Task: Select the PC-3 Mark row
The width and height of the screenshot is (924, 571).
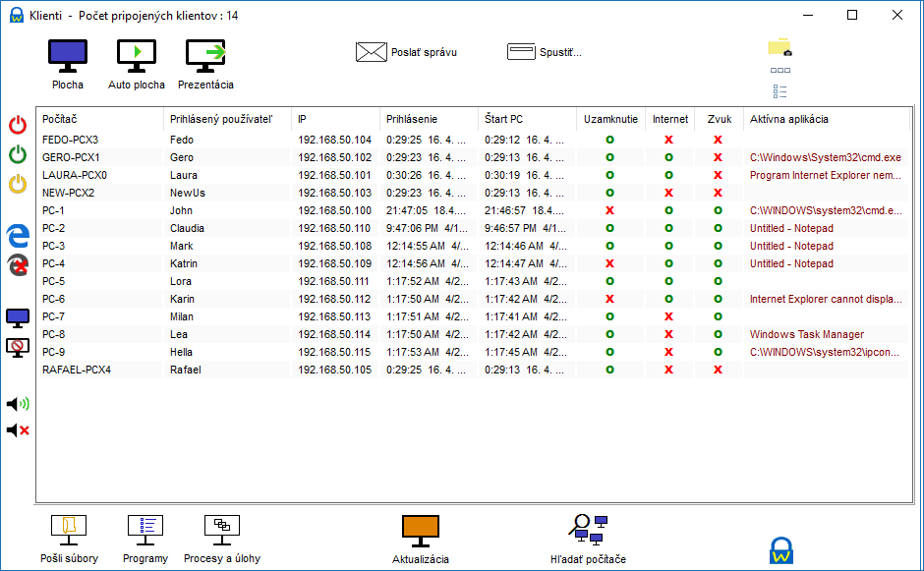Action: coord(473,246)
